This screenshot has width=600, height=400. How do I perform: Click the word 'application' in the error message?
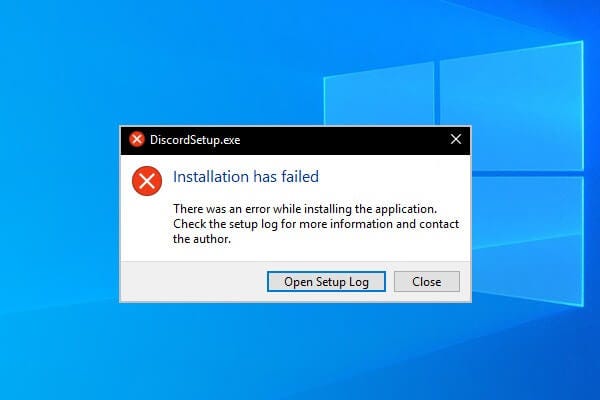pos(405,209)
